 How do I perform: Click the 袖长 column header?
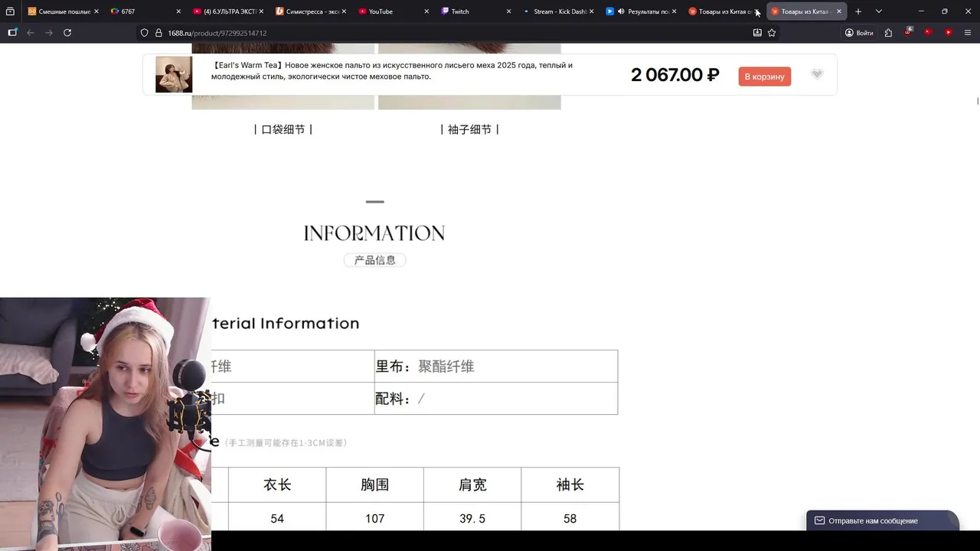(x=570, y=484)
